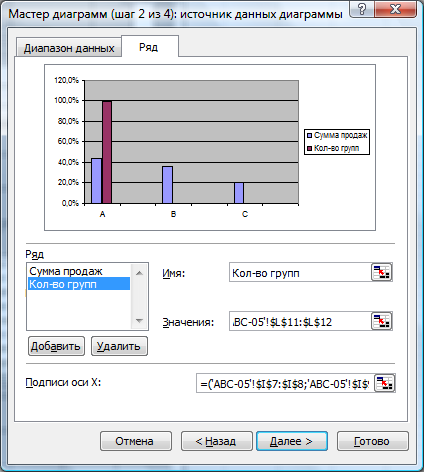Click range selector icon in Имя field
This screenshot has height=472, width=424.
click(381, 272)
